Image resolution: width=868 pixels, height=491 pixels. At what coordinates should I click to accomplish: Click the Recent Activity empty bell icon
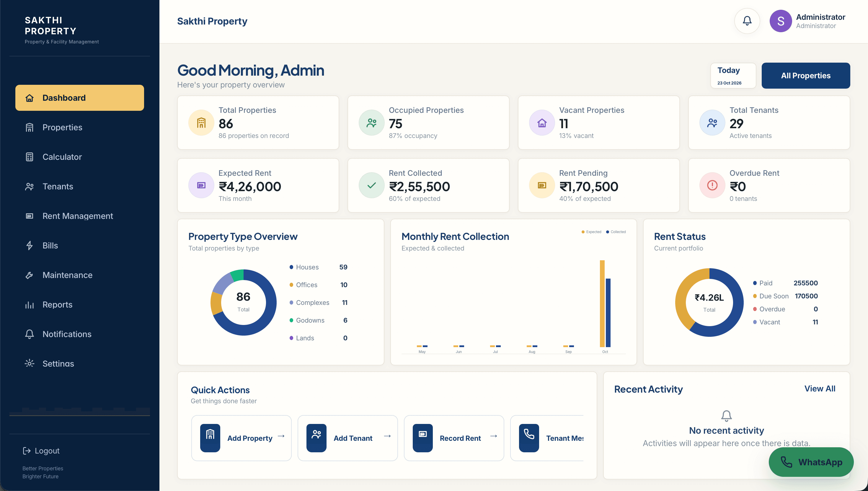coord(727,416)
